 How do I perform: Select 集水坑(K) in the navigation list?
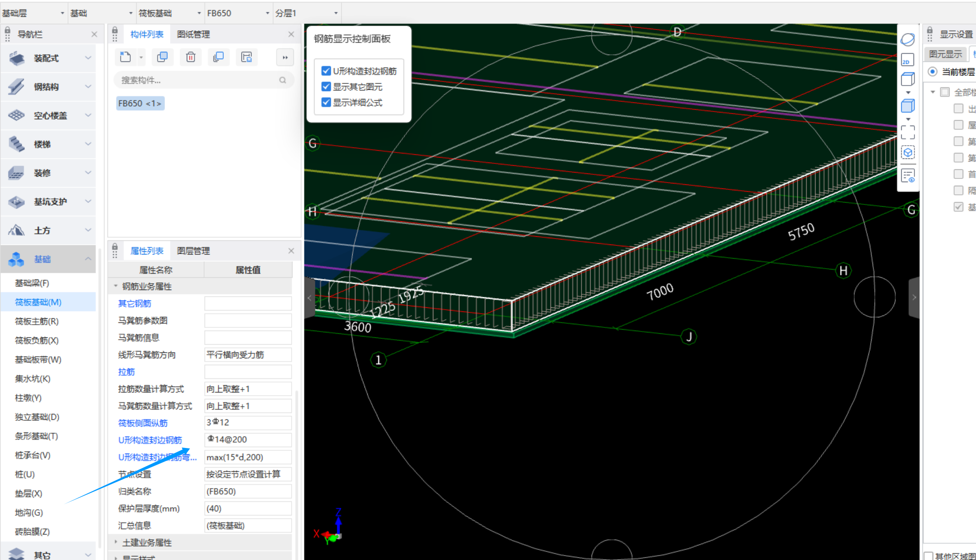(32, 379)
